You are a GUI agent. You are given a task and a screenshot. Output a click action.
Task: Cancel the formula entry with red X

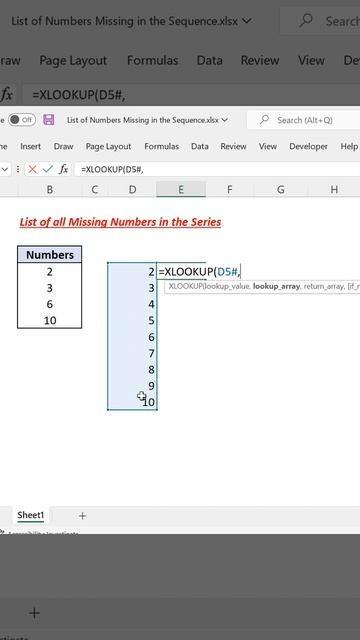coord(32,169)
